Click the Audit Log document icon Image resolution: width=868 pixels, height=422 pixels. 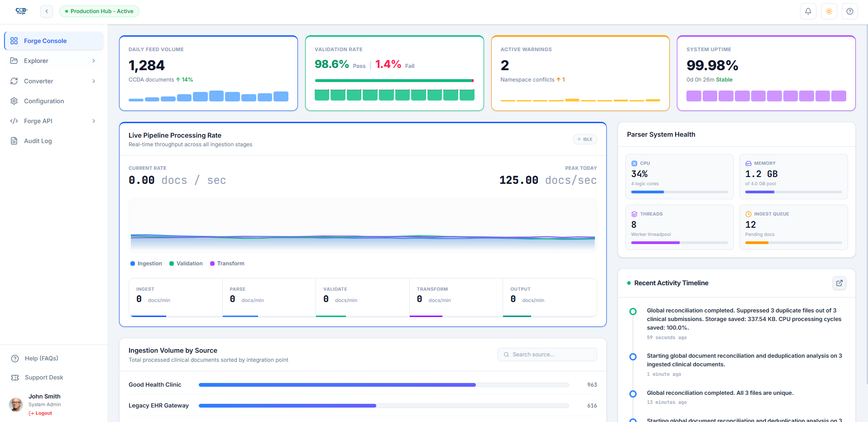coord(14,141)
